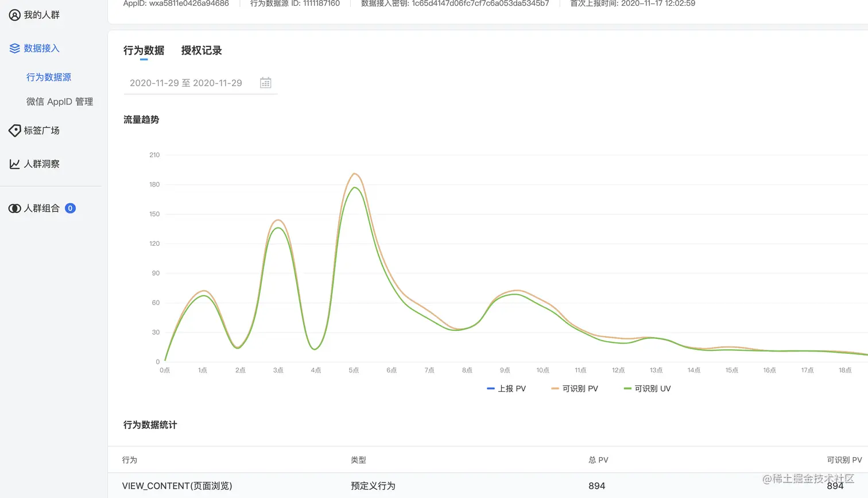
Task: Click the AppID wxa5811e0426a94686 text
Action: tap(176, 3)
